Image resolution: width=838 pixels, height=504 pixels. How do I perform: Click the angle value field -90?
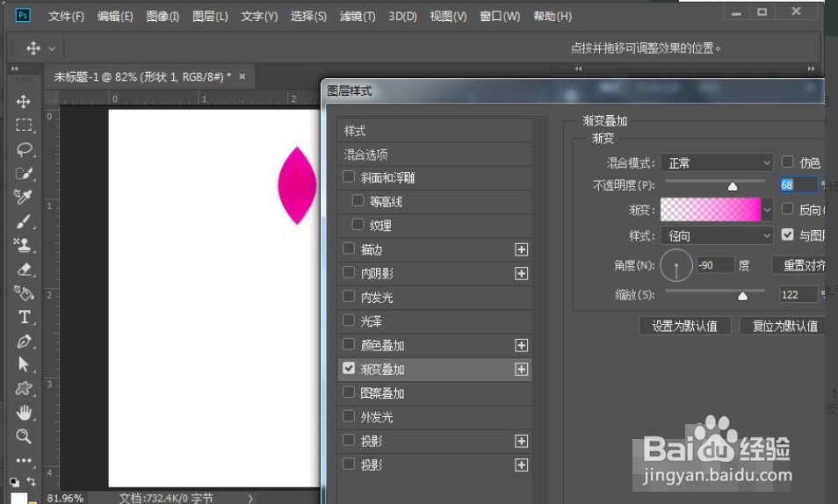715,265
